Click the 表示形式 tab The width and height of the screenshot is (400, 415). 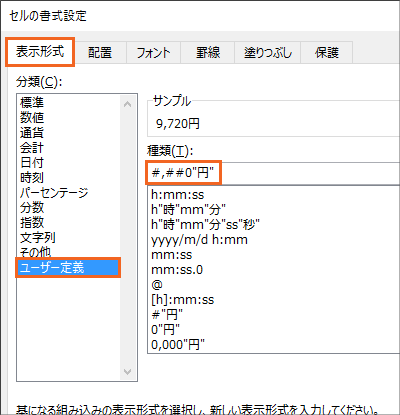pyautogui.click(x=40, y=52)
